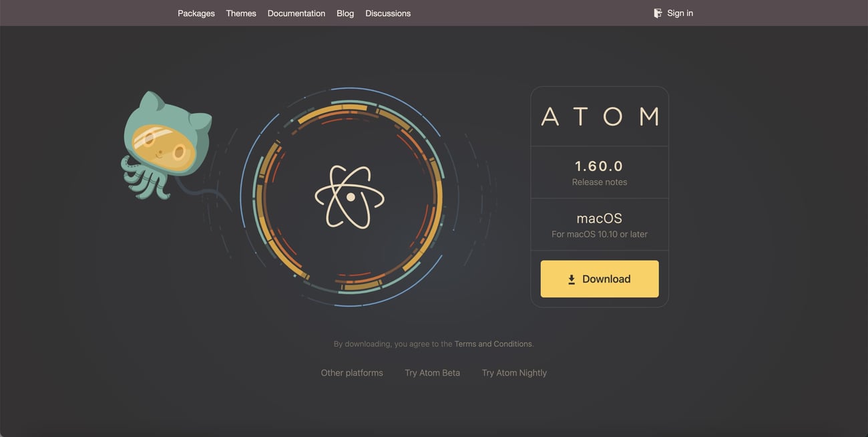The image size is (868, 437).
Task: Open the Packages page
Action: coord(196,12)
